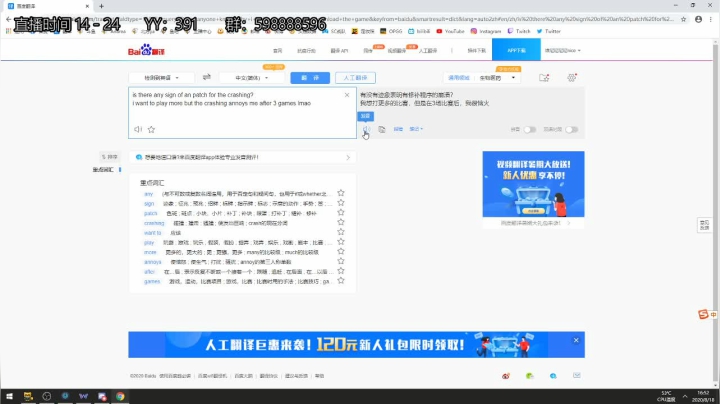Star the word 'annoys' in vocabulary
This screenshot has width=720, height=404.
pyautogui.click(x=341, y=261)
